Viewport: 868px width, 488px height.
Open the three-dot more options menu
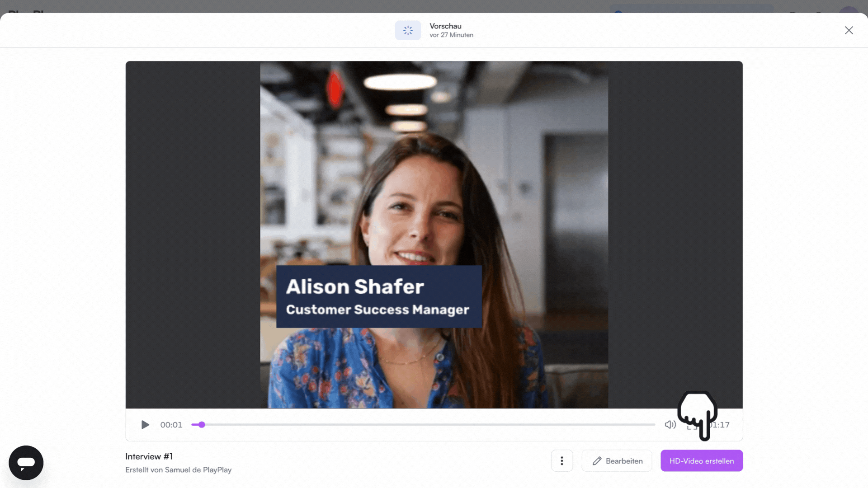pos(562,461)
